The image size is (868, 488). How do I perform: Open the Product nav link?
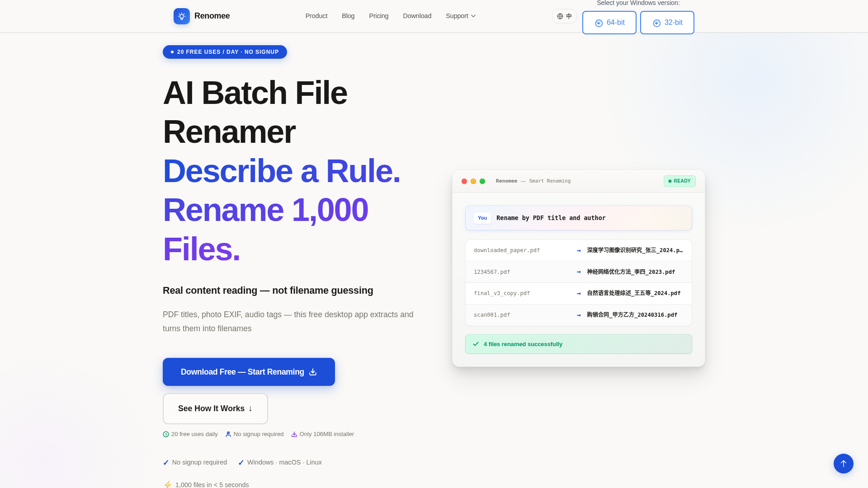tap(316, 16)
